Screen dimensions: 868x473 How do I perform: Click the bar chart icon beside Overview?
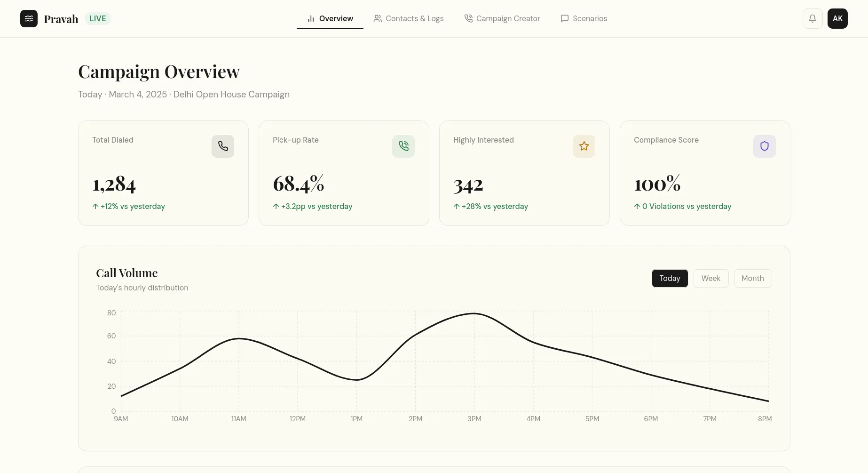[x=311, y=18]
